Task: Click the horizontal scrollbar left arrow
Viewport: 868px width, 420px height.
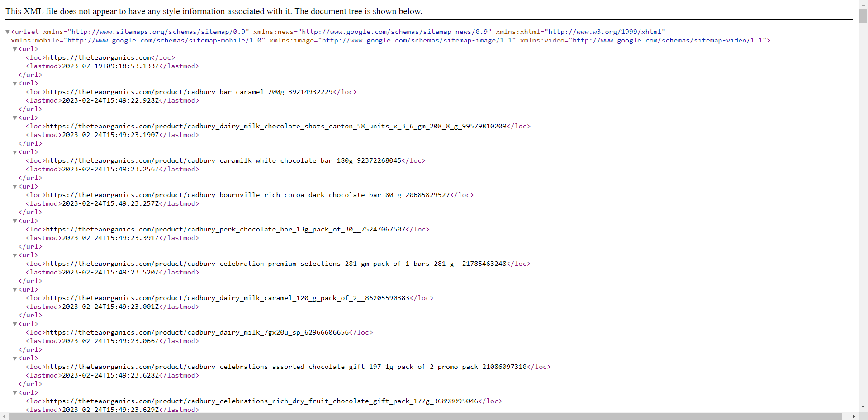Action: point(5,416)
